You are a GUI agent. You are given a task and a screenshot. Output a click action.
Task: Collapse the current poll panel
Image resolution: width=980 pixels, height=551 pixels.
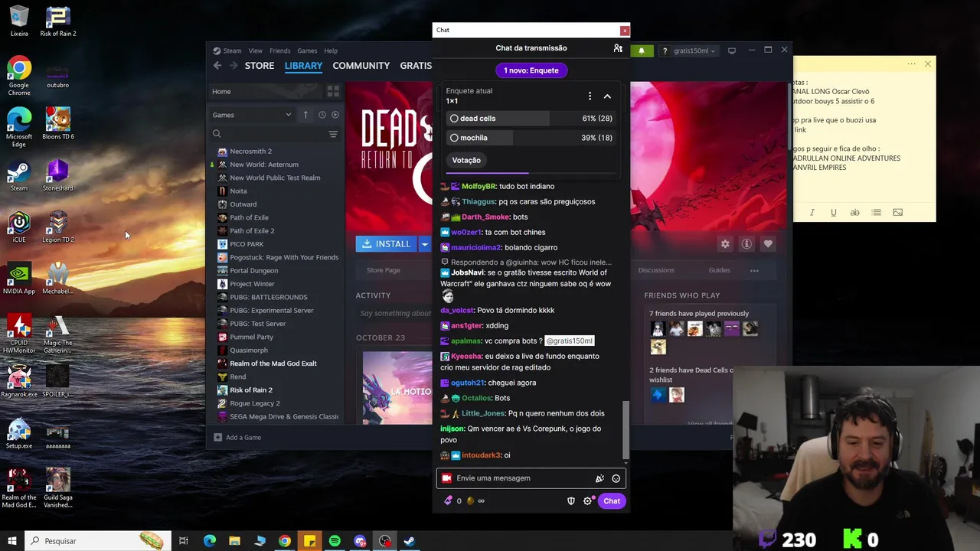[x=607, y=96]
